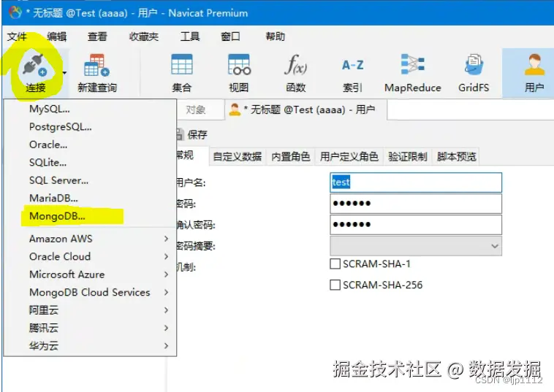
Task: Switch to the 脚本预览 tab
Action: [457, 156]
